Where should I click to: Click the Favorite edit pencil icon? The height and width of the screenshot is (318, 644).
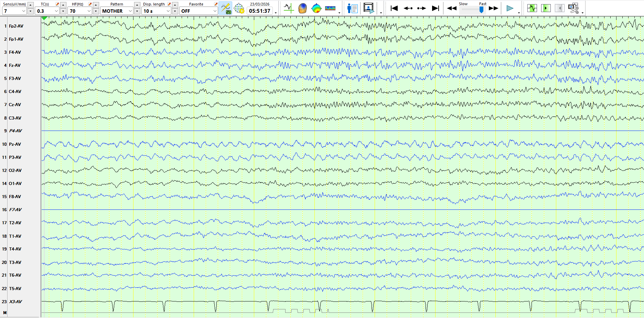tap(216, 4)
